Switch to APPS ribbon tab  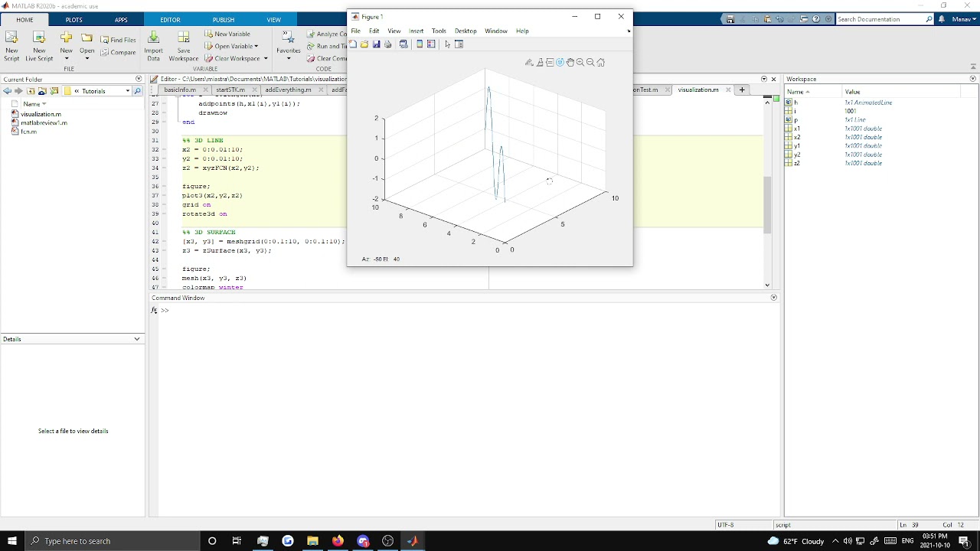point(121,20)
